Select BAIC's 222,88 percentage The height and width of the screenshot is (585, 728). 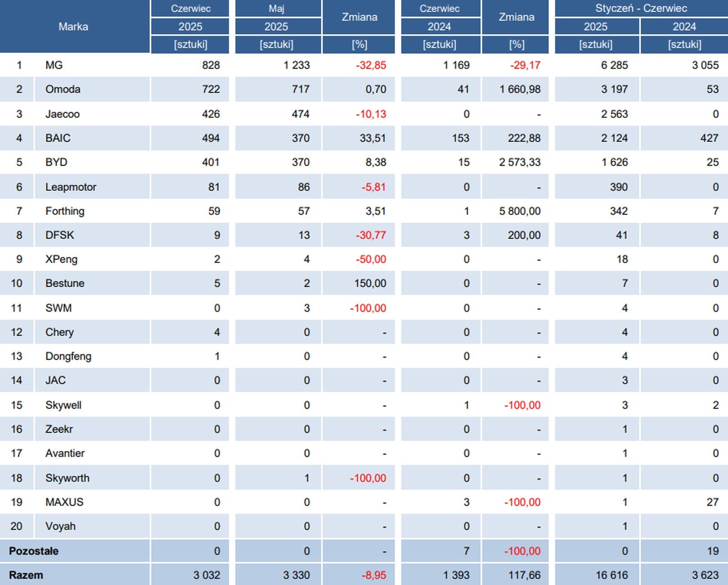tap(524, 138)
